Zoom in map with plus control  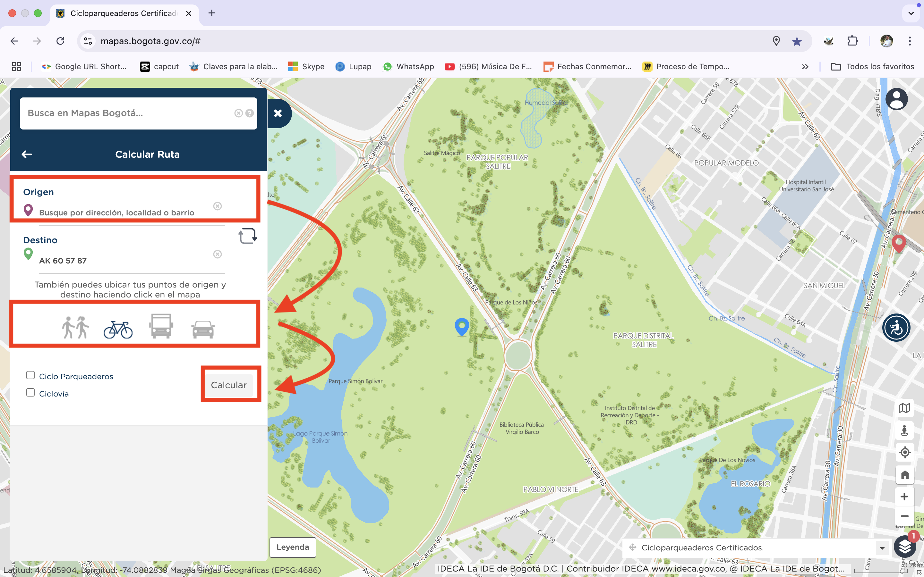click(904, 497)
